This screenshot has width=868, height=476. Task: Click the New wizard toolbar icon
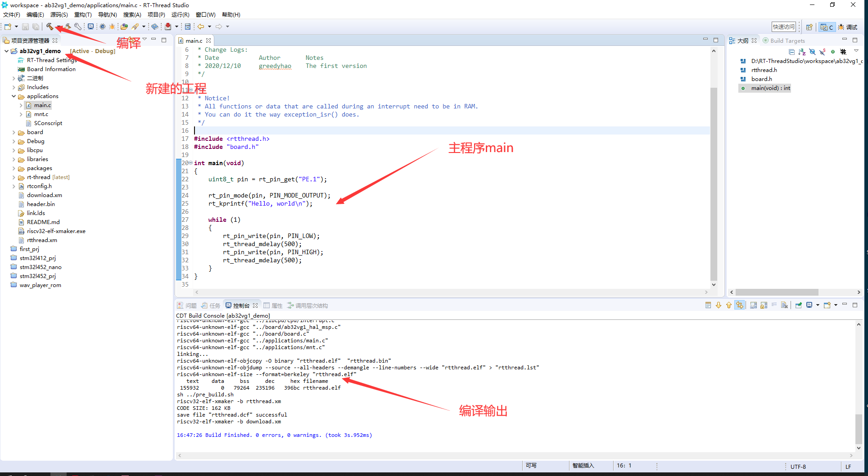[8, 27]
